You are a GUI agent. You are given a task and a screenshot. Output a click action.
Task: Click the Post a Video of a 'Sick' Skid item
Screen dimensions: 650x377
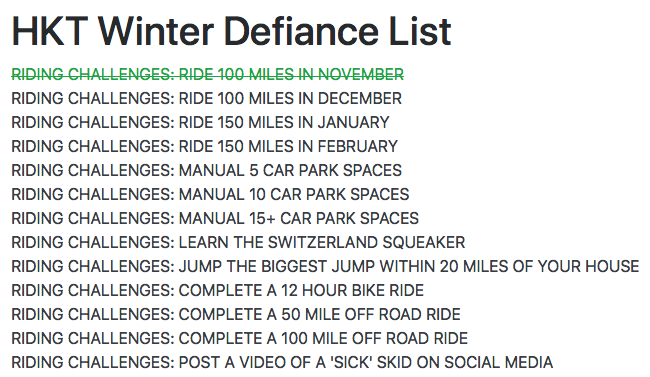(x=282, y=363)
